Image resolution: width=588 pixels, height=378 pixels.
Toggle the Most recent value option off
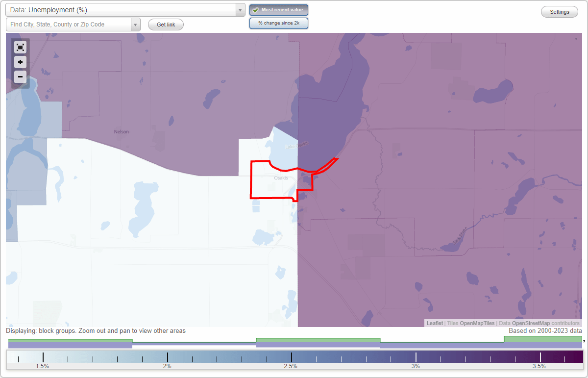point(278,10)
